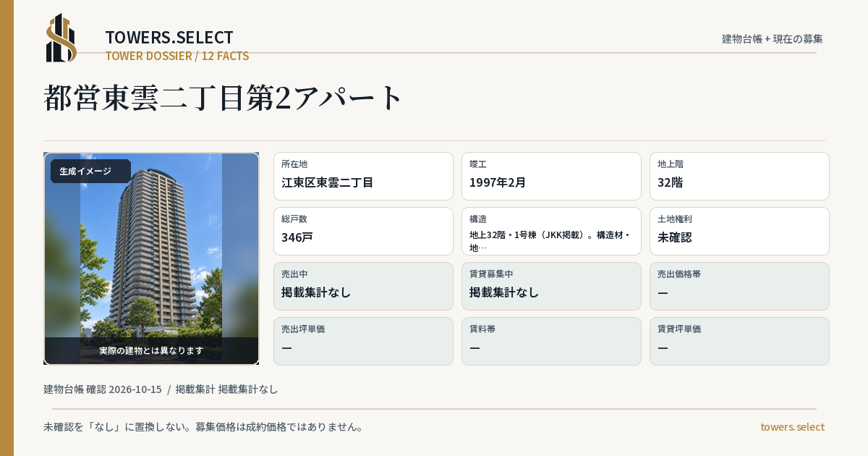Click the 生成イメージ badge on the photo
868x456 pixels.
coord(90,172)
